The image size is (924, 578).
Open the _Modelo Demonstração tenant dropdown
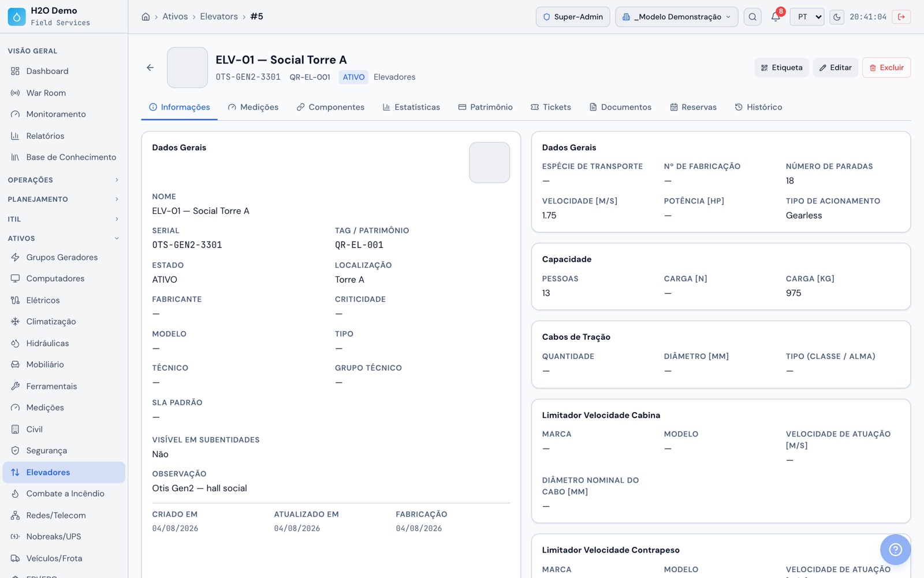pos(676,17)
